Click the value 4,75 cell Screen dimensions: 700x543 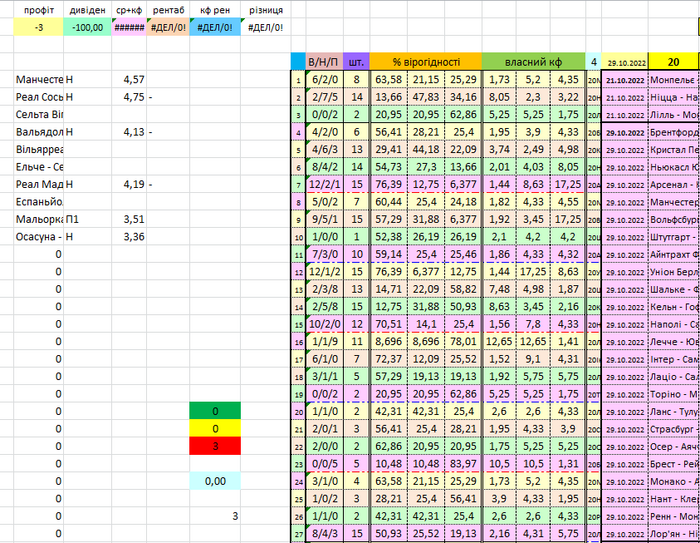129,97
